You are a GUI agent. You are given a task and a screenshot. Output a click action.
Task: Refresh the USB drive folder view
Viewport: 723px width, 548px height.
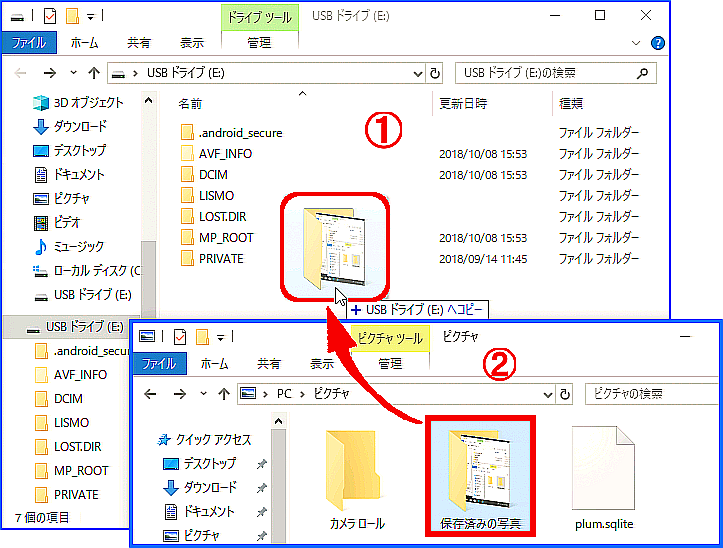point(435,73)
